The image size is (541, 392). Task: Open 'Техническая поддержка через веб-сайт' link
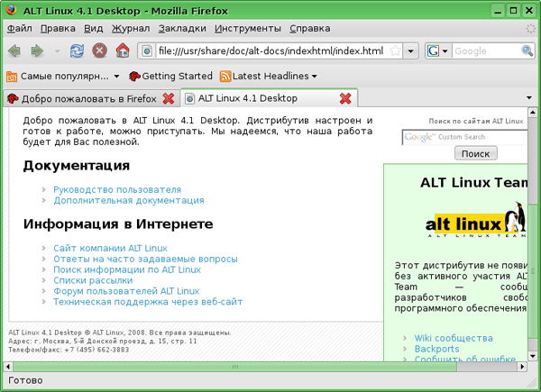(x=148, y=302)
